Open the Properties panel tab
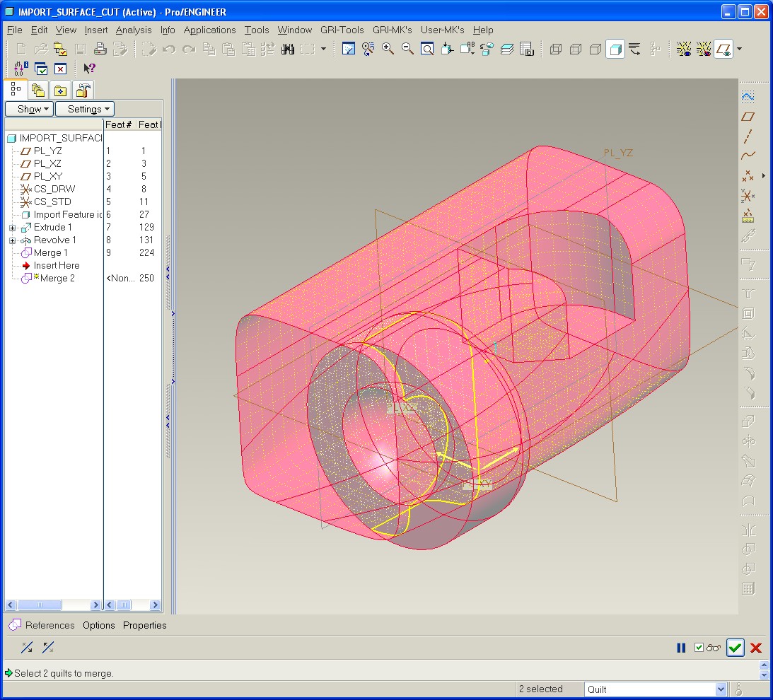Screen dimensions: 773x700 [x=144, y=625]
